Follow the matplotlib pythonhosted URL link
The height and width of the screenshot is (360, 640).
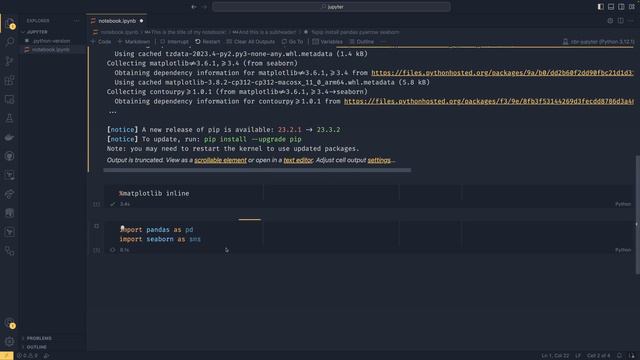502,73
